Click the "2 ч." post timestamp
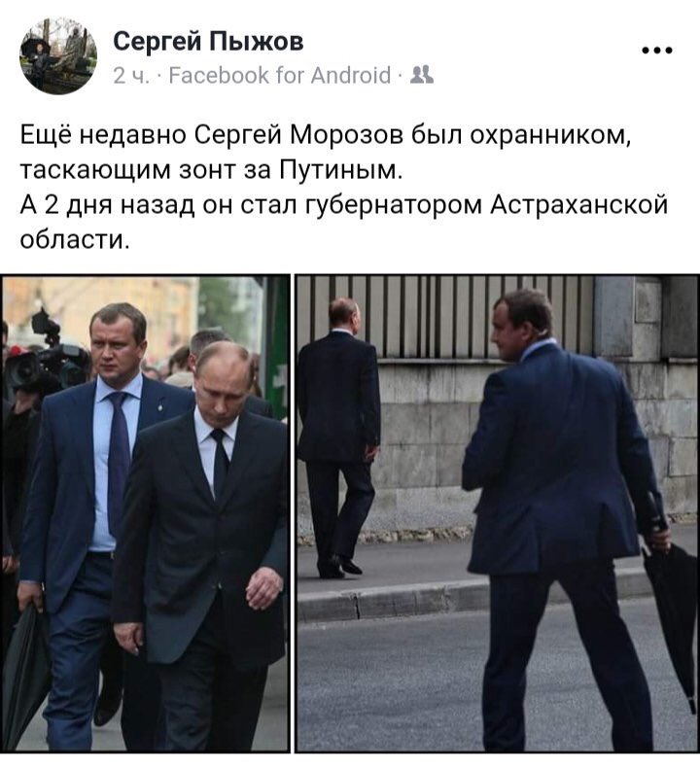Viewport: 700px width, 768px height. 130,76
